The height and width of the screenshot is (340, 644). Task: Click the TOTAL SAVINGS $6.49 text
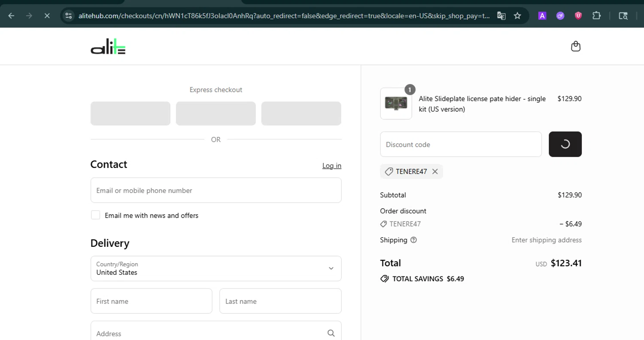point(428,279)
